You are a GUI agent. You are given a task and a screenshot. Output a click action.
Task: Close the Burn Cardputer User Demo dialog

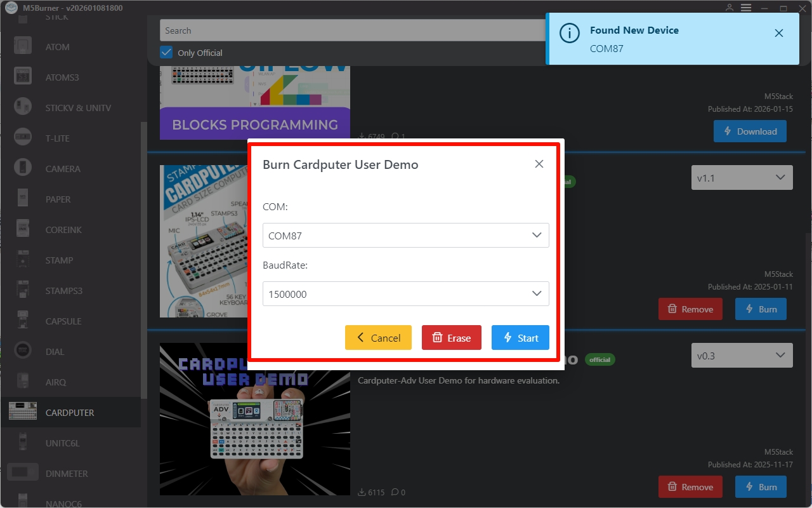click(x=539, y=164)
